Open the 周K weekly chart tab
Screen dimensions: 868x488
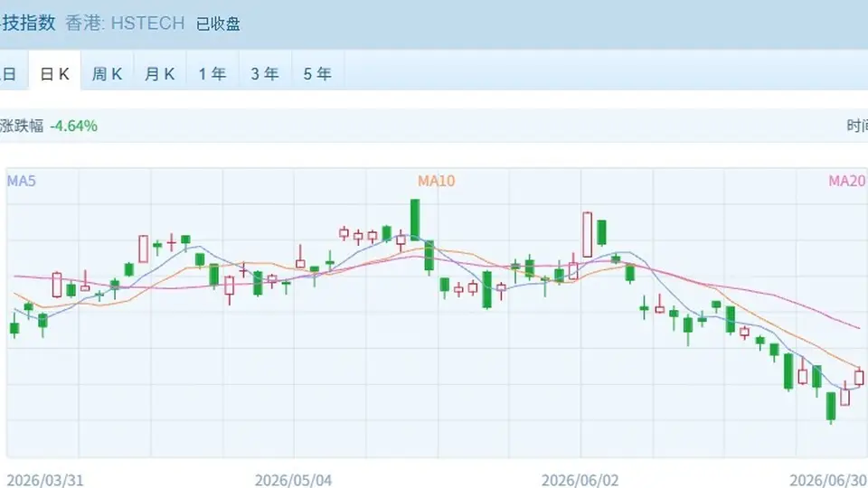click(x=107, y=73)
